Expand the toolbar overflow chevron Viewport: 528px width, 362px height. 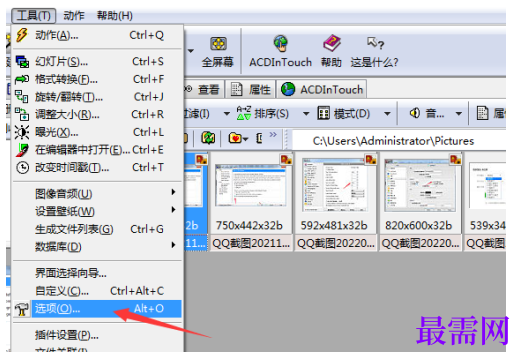[273, 135]
